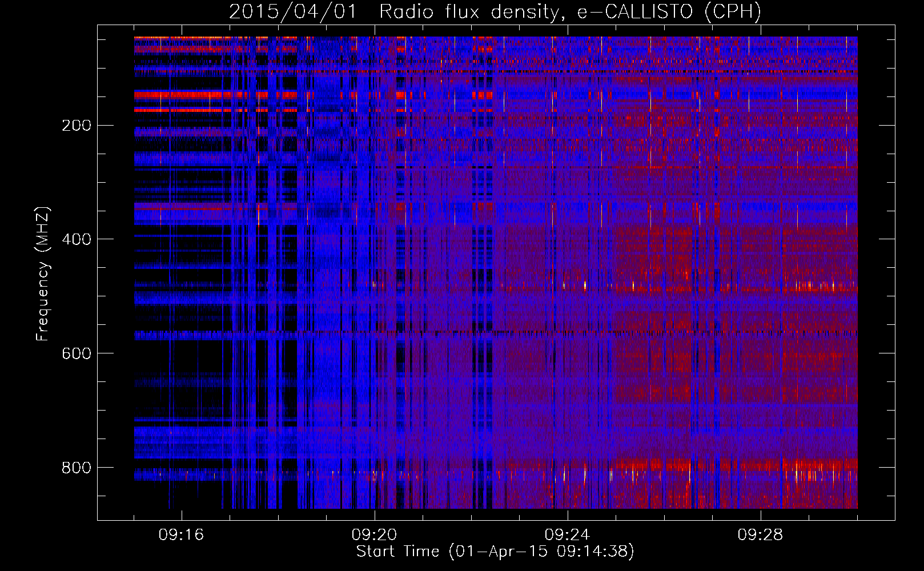Click the '800' frequency tick label

pyautogui.click(x=77, y=468)
